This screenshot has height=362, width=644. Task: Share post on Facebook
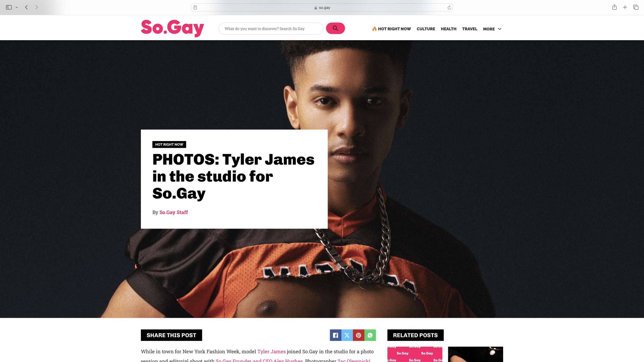tap(335, 335)
